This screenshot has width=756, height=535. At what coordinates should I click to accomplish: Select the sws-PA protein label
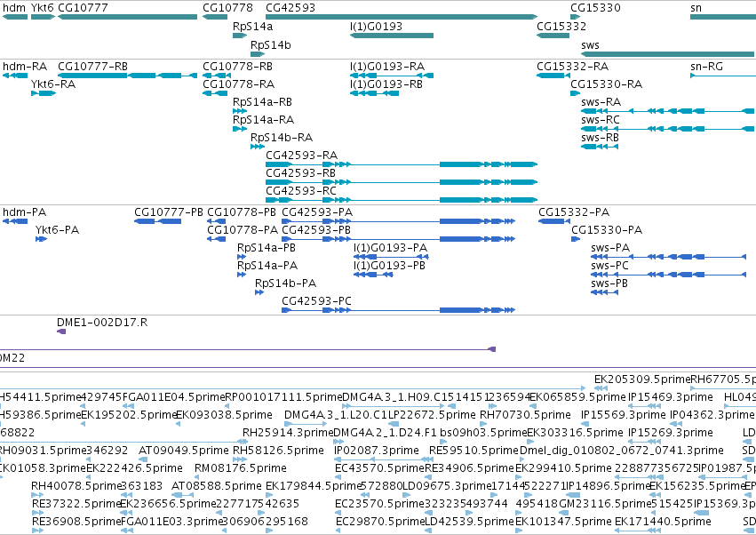pos(610,248)
